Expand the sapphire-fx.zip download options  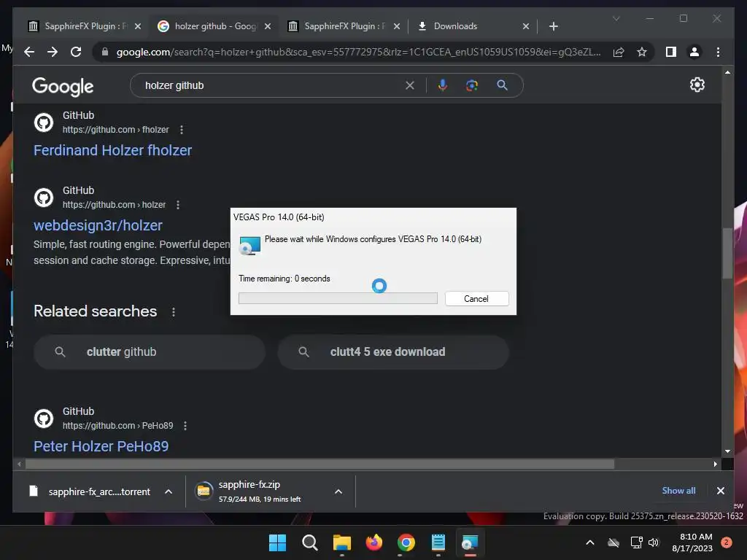click(338, 491)
